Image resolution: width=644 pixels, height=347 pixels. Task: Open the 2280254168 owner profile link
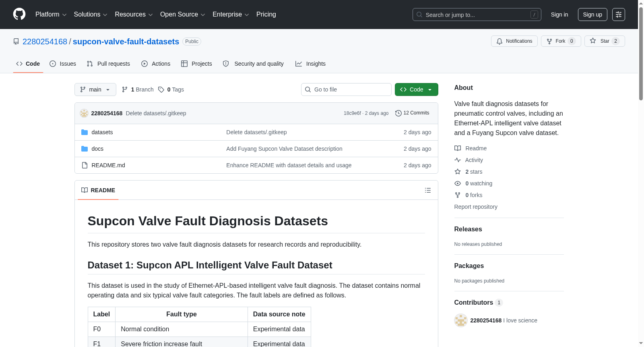click(x=45, y=42)
